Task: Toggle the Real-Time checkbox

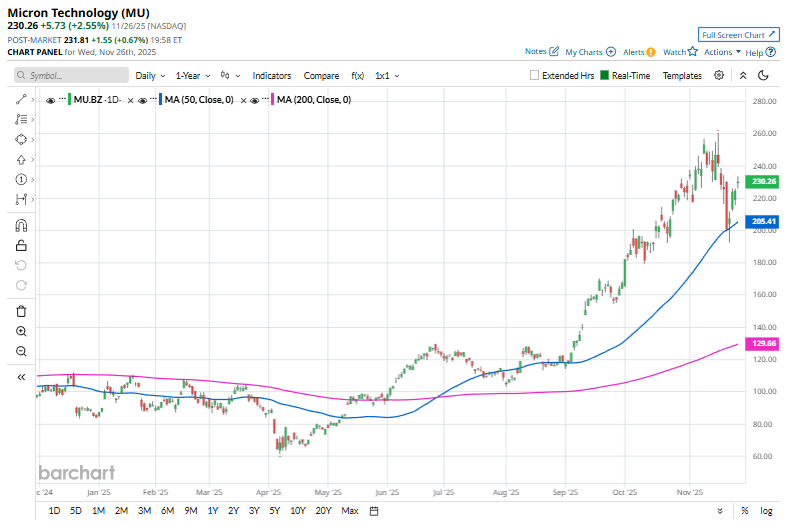Action: point(605,75)
